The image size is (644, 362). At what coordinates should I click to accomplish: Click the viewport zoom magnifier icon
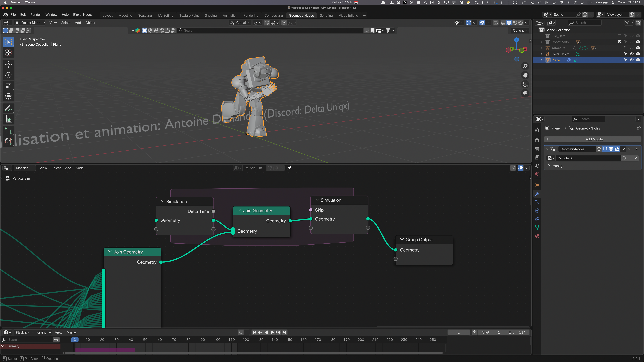click(x=525, y=66)
